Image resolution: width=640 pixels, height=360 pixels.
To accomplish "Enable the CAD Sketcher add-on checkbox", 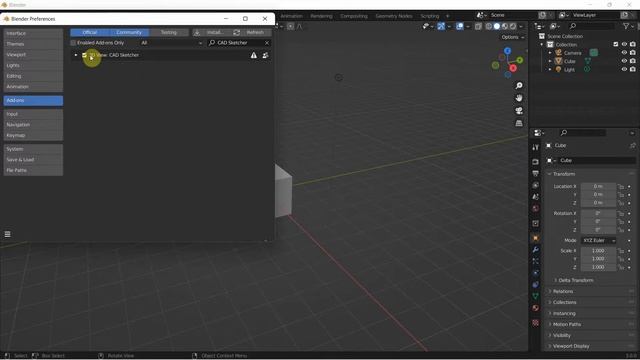I will pyautogui.click(x=84, y=55).
